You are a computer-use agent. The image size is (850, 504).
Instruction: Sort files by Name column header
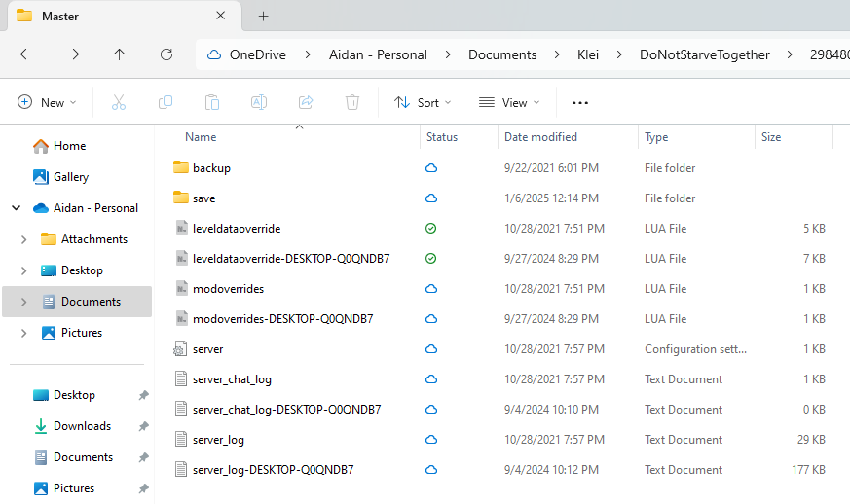pyautogui.click(x=201, y=137)
